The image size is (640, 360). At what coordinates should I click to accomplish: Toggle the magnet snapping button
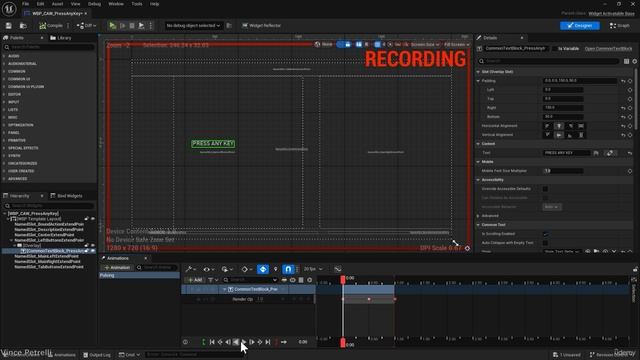coord(288,269)
